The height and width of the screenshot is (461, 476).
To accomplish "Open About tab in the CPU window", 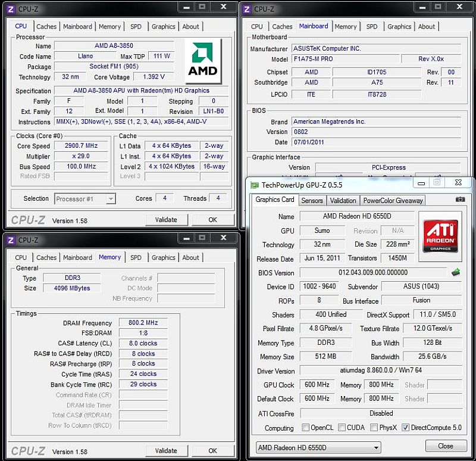I will [x=190, y=27].
